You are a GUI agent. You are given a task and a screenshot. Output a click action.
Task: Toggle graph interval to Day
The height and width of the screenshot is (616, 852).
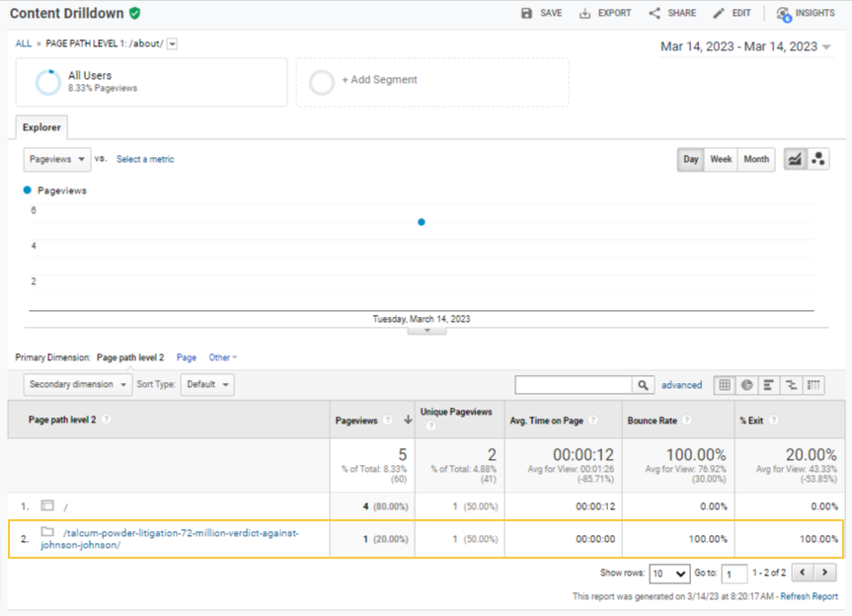tap(691, 159)
